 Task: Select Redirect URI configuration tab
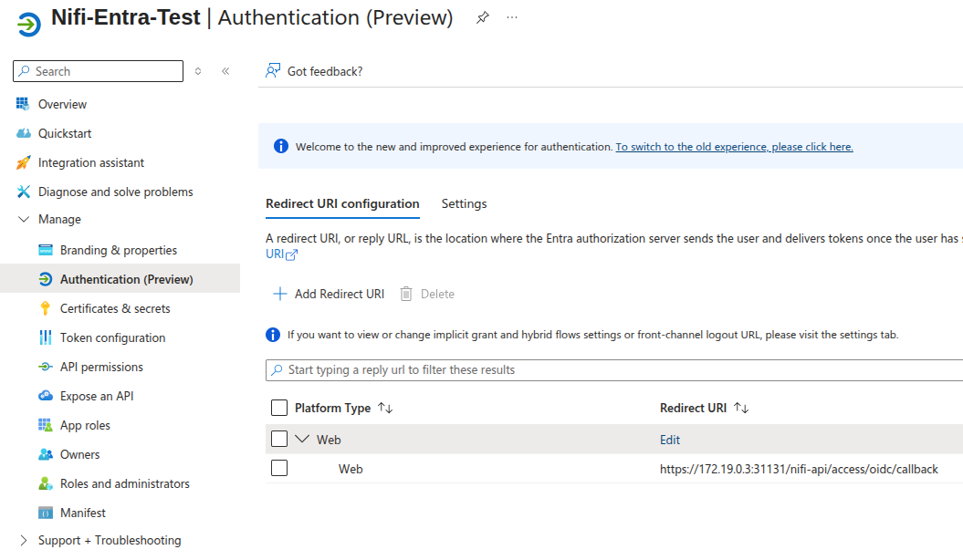point(342,204)
